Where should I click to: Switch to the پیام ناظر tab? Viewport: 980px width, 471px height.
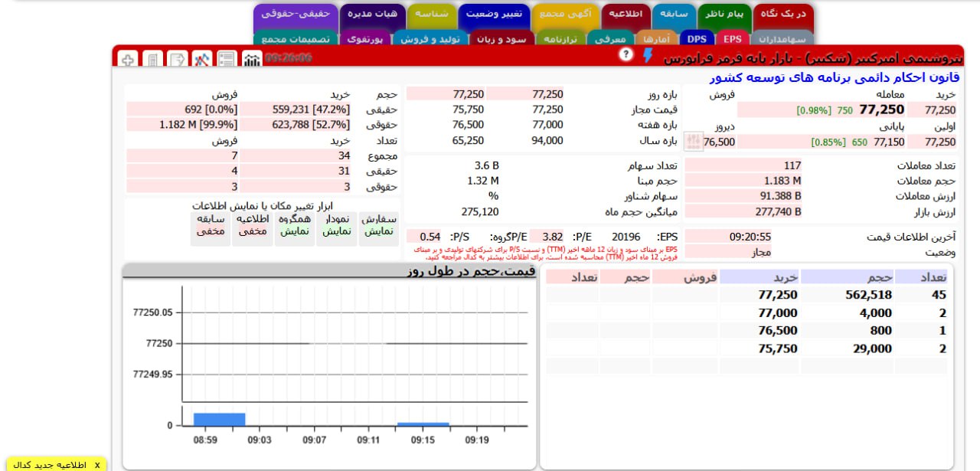[x=724, y=15]
